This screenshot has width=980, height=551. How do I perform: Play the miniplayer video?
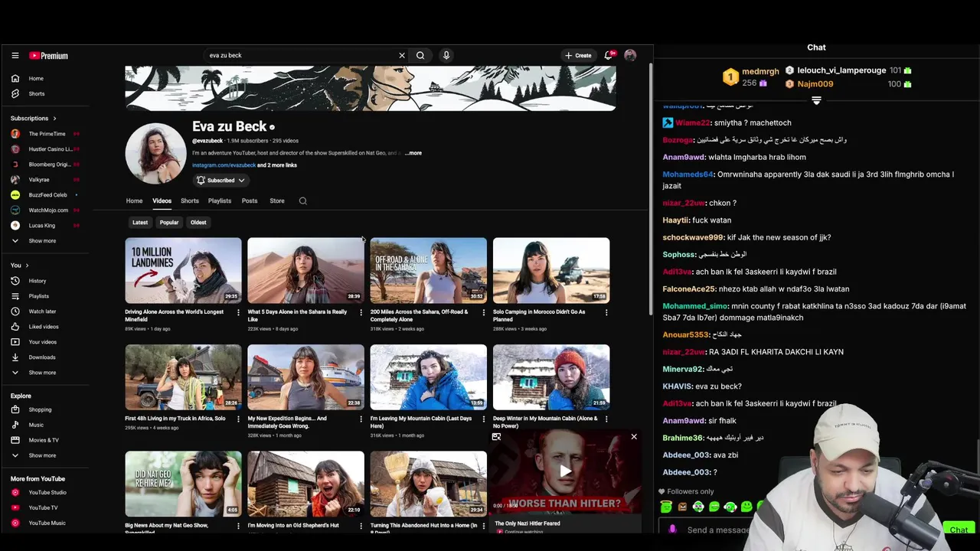[x=565, y=471]
